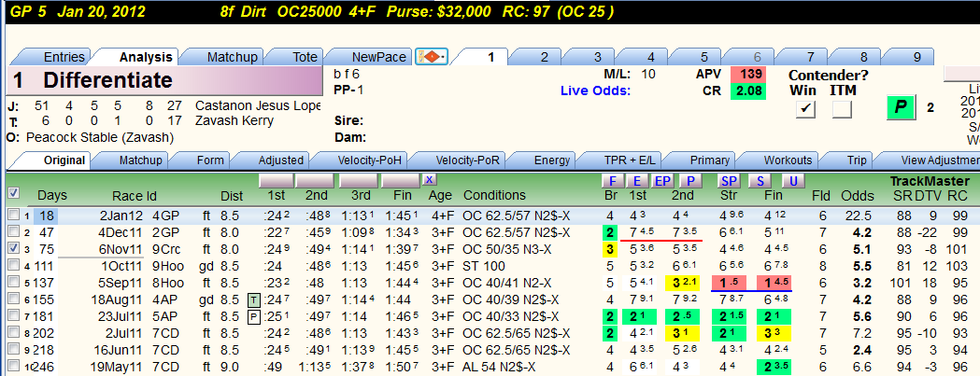Screen dimensions: 980x376
Task: Open the NewPace tab
Action: 374,57
